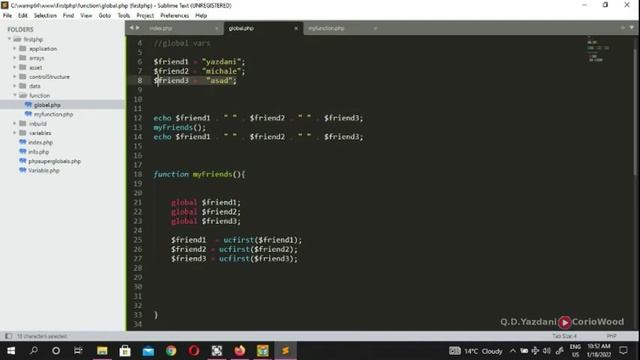Open the Selection menu
640x360 pixels.
(45, 16)
